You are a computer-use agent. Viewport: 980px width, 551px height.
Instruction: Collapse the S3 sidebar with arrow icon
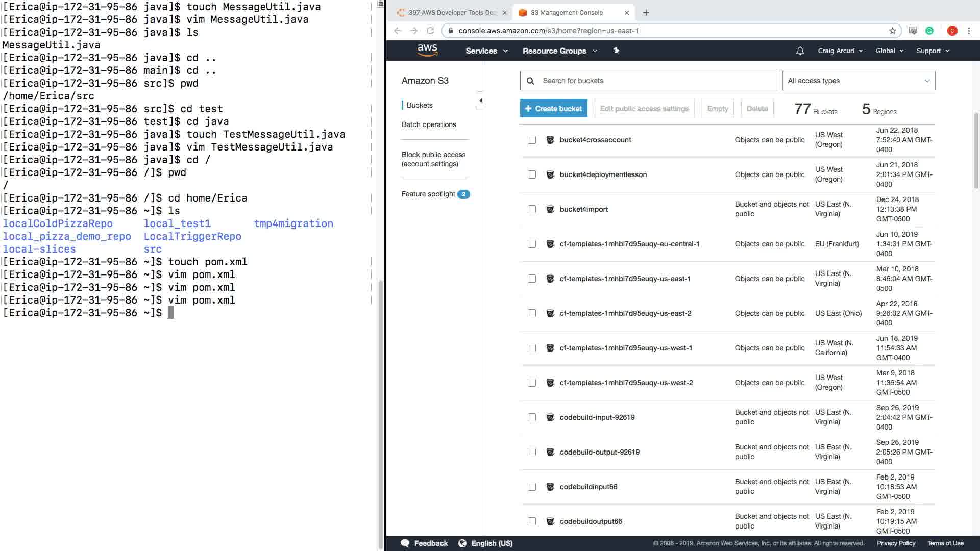(480, 101)
